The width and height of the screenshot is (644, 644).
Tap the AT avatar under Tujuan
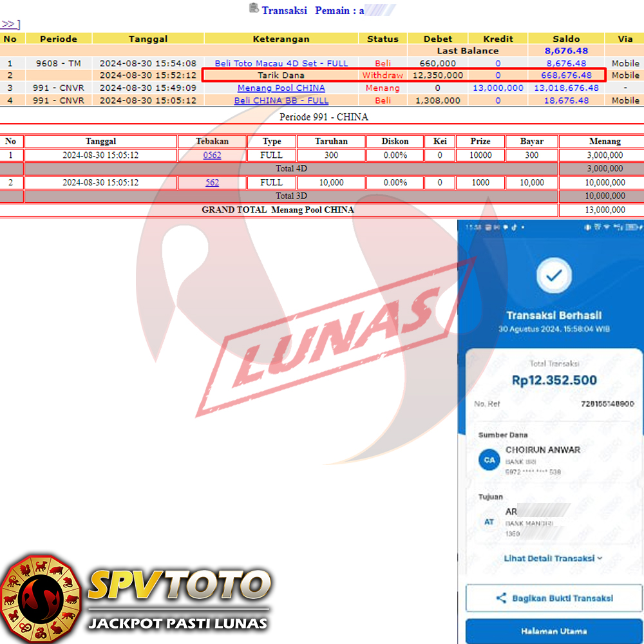pyautogui.click(x=489, y=522)
